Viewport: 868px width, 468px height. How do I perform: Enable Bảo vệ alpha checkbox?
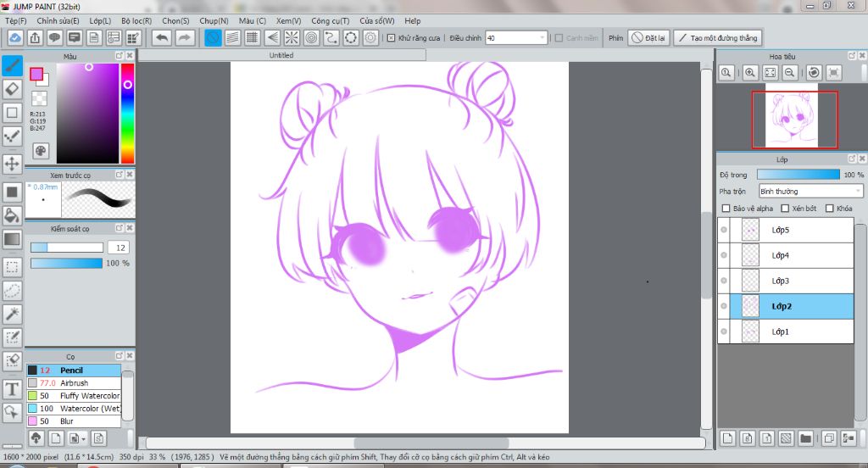point(726,209)
